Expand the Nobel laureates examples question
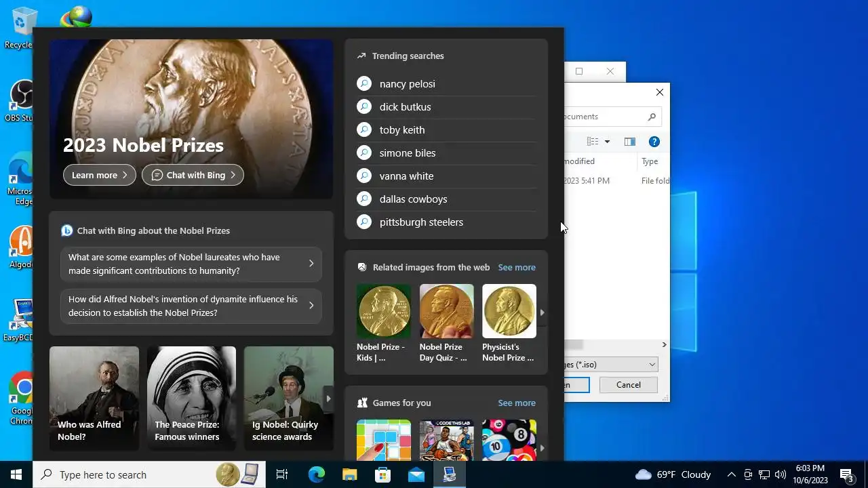Viewport: 868px width, 488px height. tap(191, 264)
